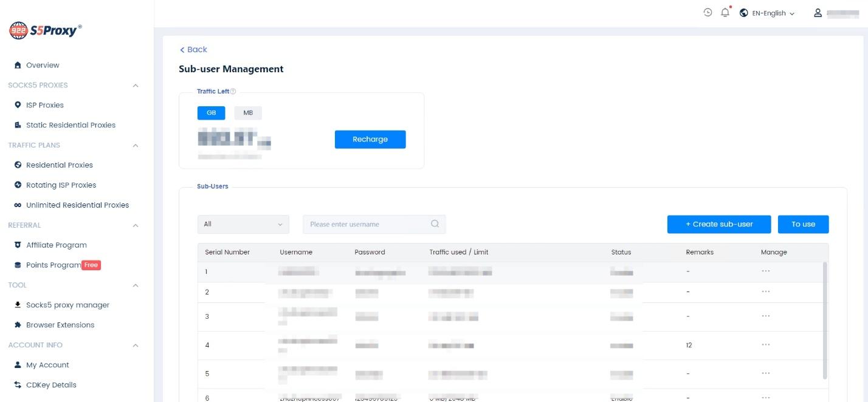Image resolution: width=868 pixels, height=402 pixels.
Task: Switch traffic unit to MB
Action: coord(248,113)
